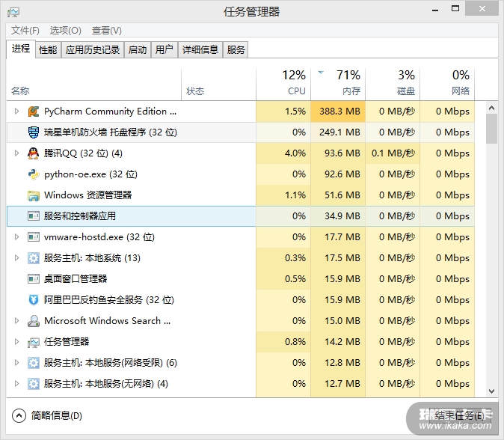The image size is (504, 440).
Task: Switch to the 性能 tab
Action: pos(48,50)
